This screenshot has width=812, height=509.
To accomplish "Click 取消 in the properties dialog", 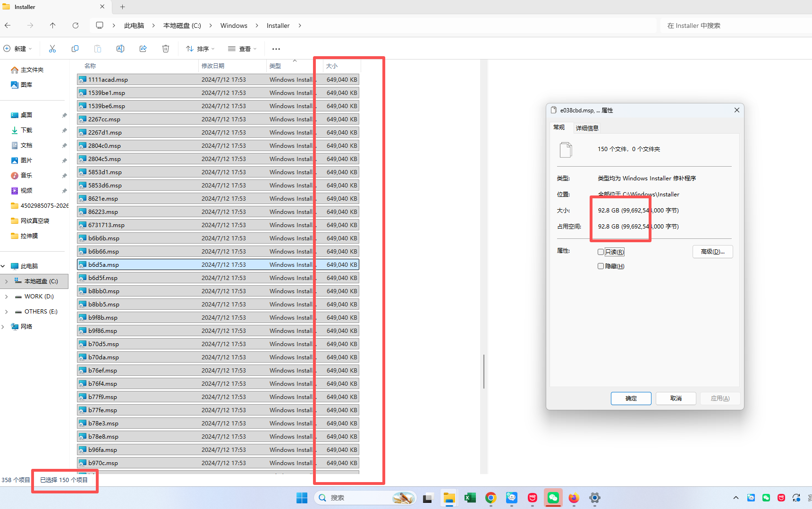I will (676, 399).
